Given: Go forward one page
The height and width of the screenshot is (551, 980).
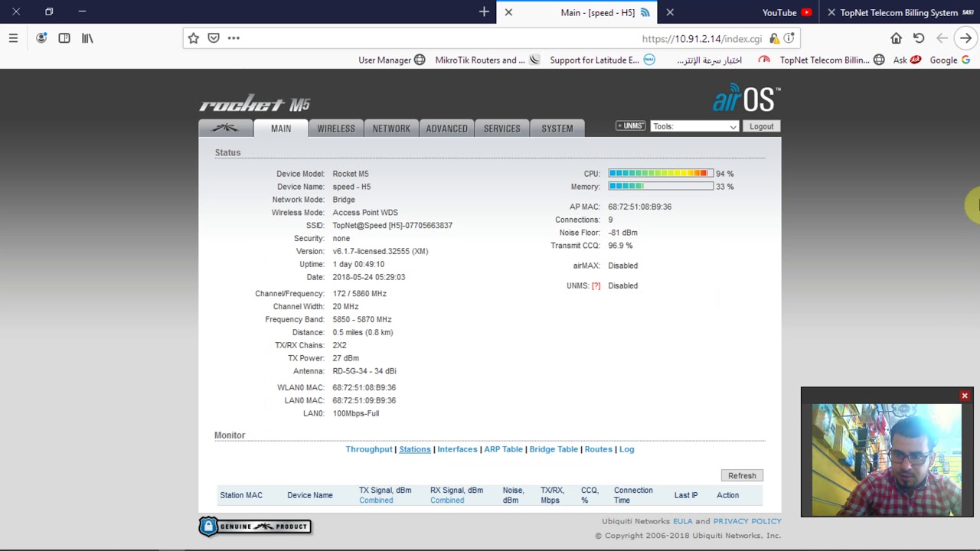Looking at the screenshot, I should point(965,38).
